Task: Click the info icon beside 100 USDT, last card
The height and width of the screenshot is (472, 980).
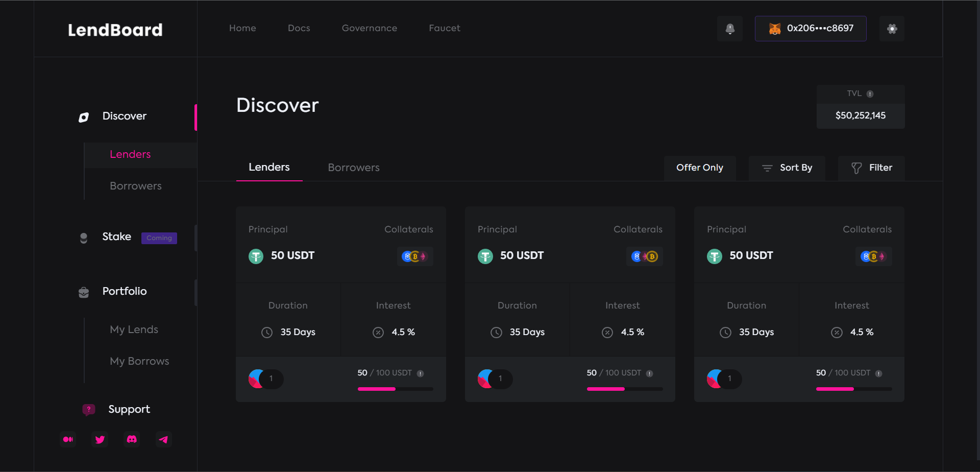Action: click(x=878, y=373)
